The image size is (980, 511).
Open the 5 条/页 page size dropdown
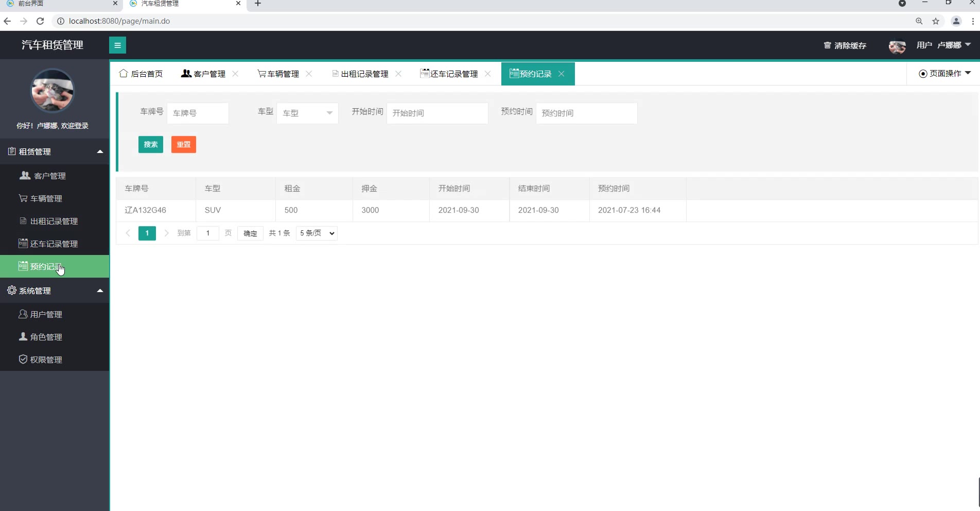[x=317, y=233]
